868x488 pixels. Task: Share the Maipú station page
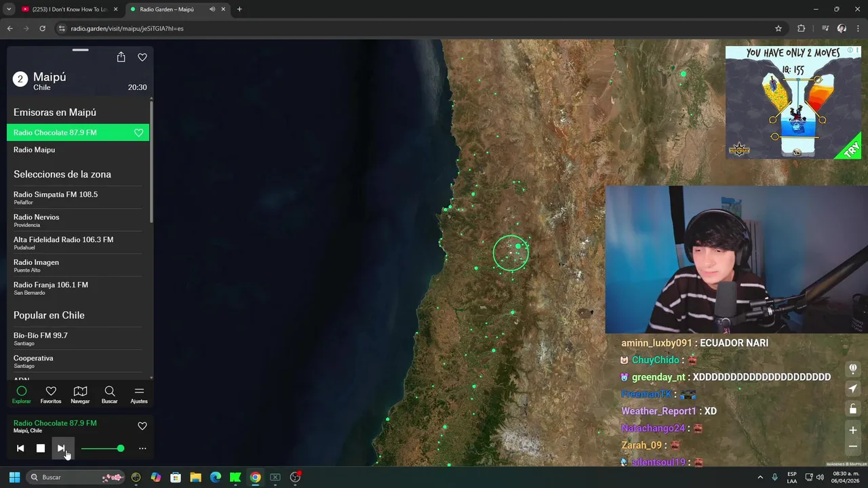click(x=121, y=58)
